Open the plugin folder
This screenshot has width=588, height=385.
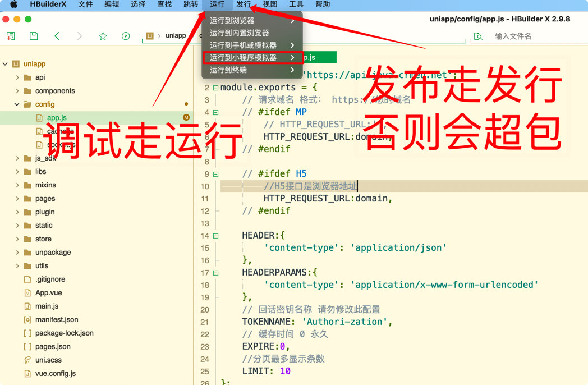[x=45, y=212]
